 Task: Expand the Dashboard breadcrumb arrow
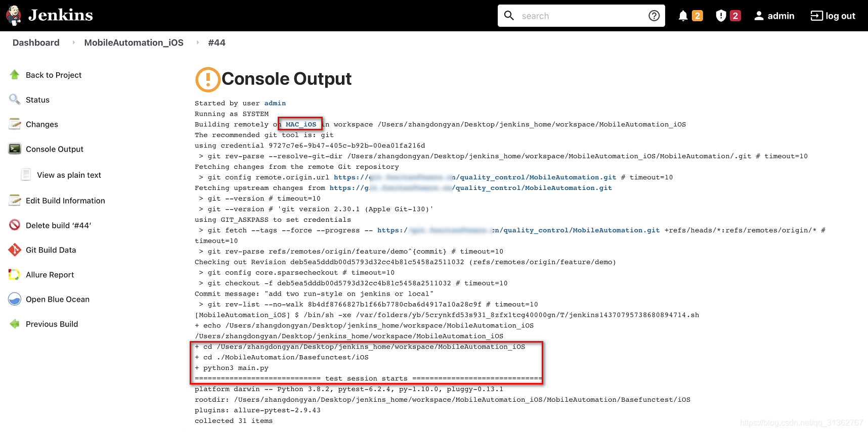(73, 42)
